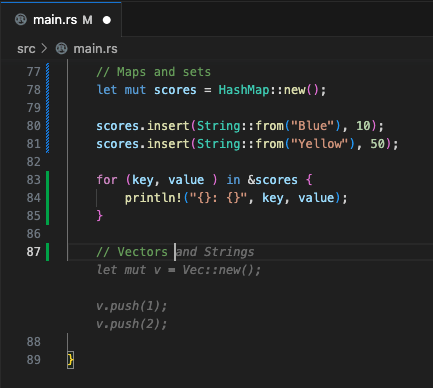
Task: Click "&scores" in the for loop
Action: tap(272, 180)
